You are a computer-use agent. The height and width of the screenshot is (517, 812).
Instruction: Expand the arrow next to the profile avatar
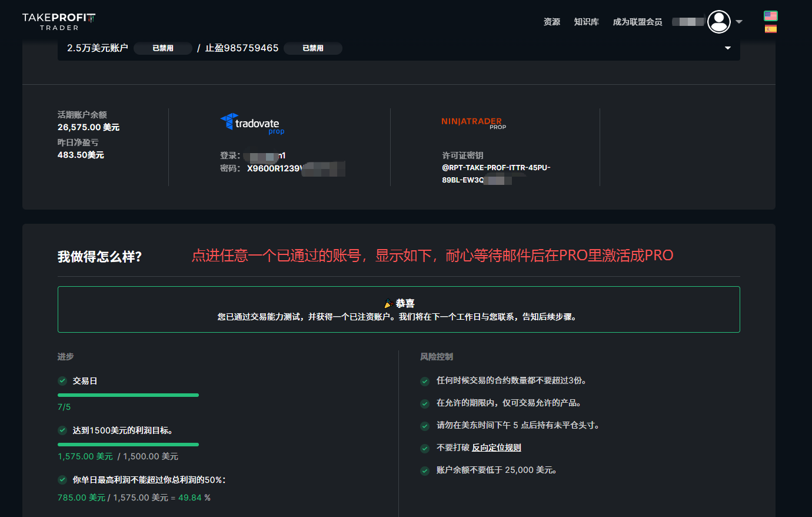click(x=739, y=22)
